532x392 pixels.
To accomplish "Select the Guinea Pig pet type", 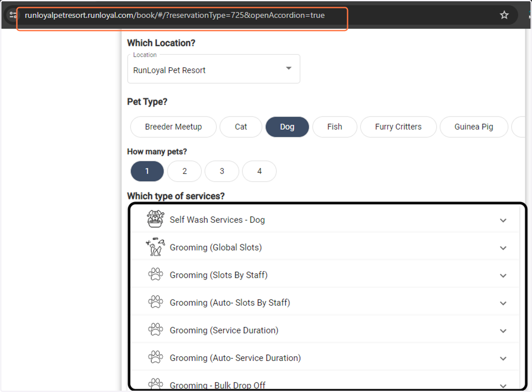I will point(474,127).
